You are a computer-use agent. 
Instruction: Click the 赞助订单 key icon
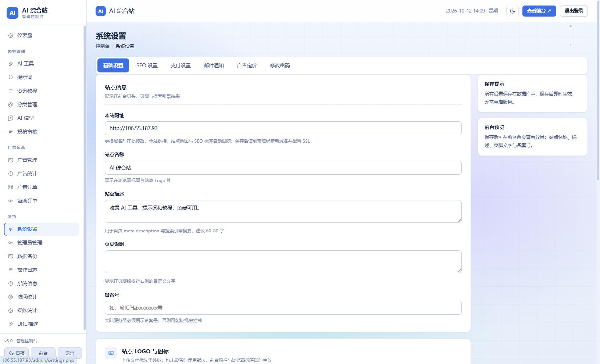pos(11,201)
